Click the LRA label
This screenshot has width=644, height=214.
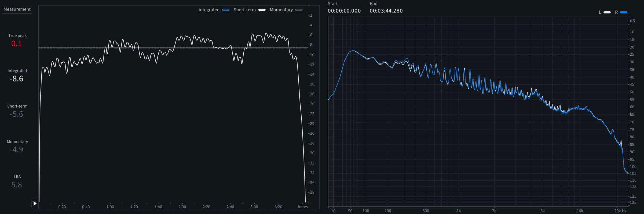coord(17,177)
